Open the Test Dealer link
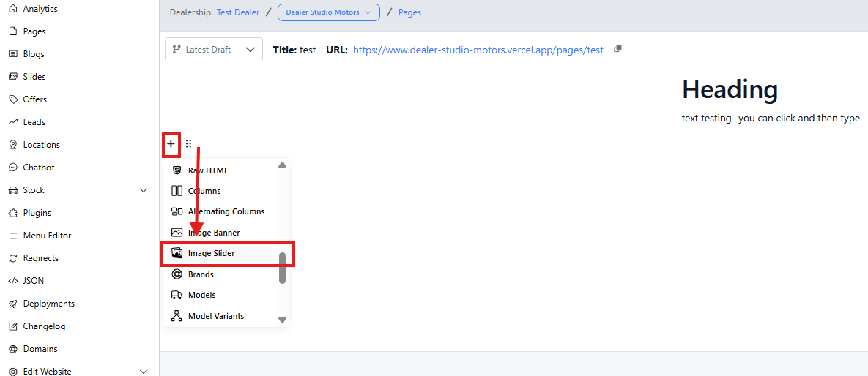This screenshot has height=376, width=868. pyautogui.click(x=238, y=12)
